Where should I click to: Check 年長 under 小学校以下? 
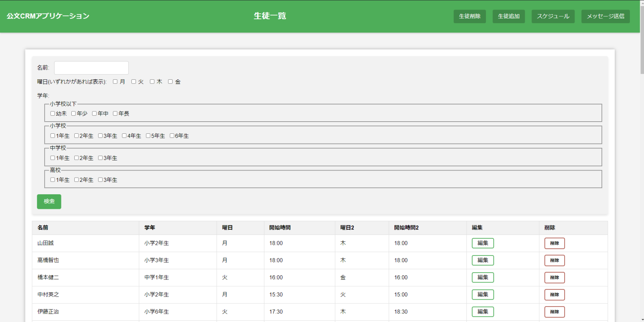click(x=115, y=114)
